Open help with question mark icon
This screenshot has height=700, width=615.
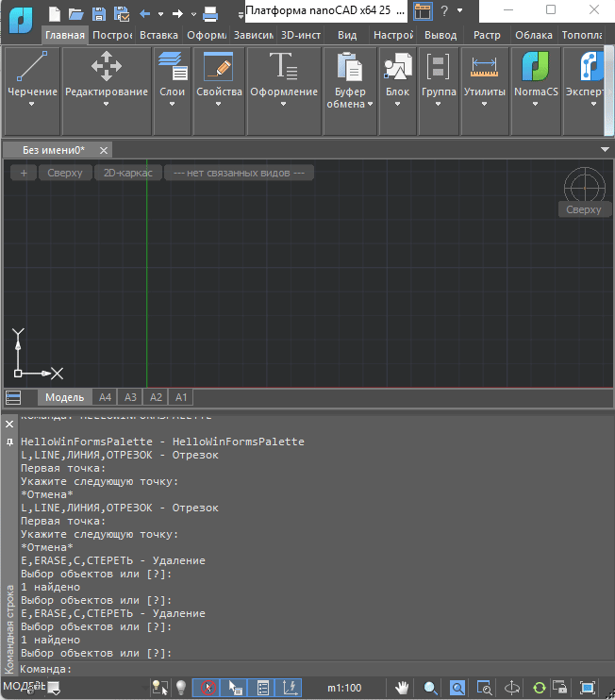pyautogui.click(x=444, y=10)
